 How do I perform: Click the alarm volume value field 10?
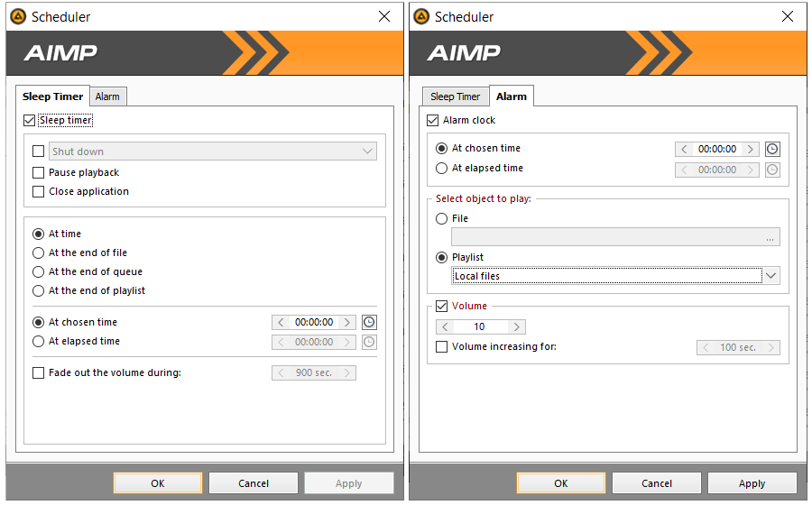[481, 327]
